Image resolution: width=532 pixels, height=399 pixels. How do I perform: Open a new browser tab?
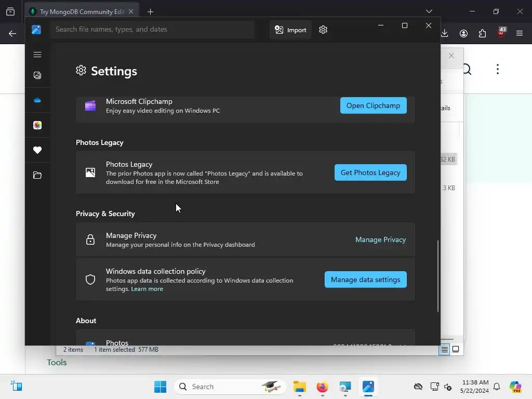(150, 12)
